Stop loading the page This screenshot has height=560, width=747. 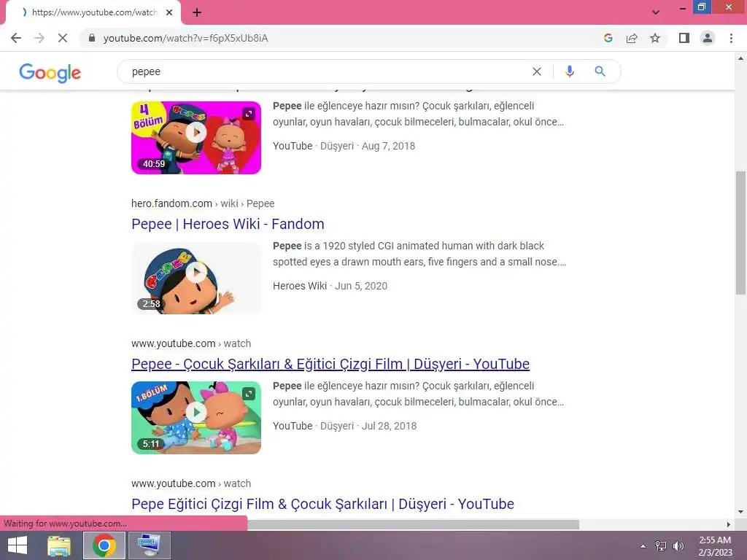[63, 38]
